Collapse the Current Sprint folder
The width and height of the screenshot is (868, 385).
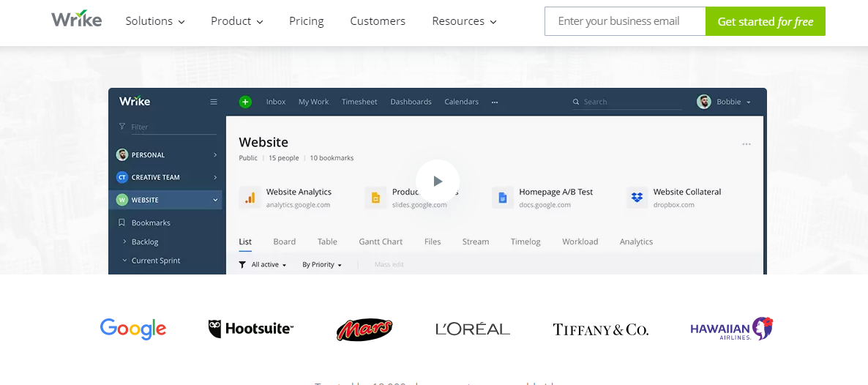(x=124, y=261)
